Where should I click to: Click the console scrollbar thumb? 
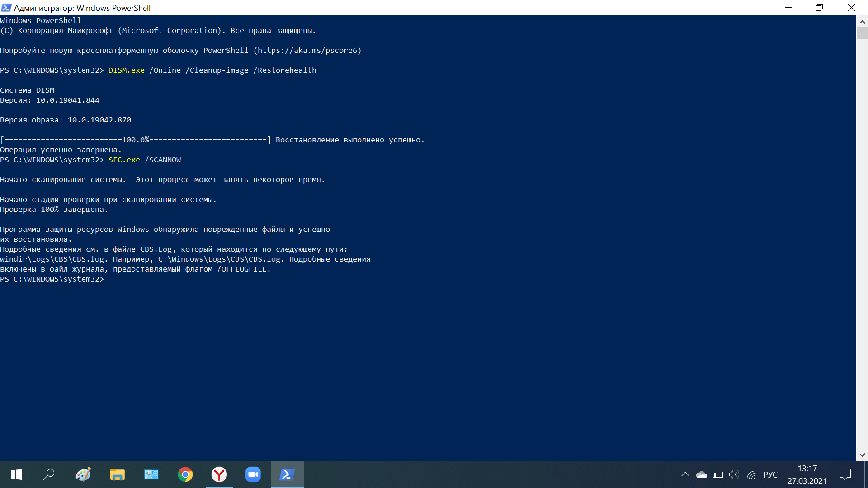pyautogui.click(x=862, y=33)
